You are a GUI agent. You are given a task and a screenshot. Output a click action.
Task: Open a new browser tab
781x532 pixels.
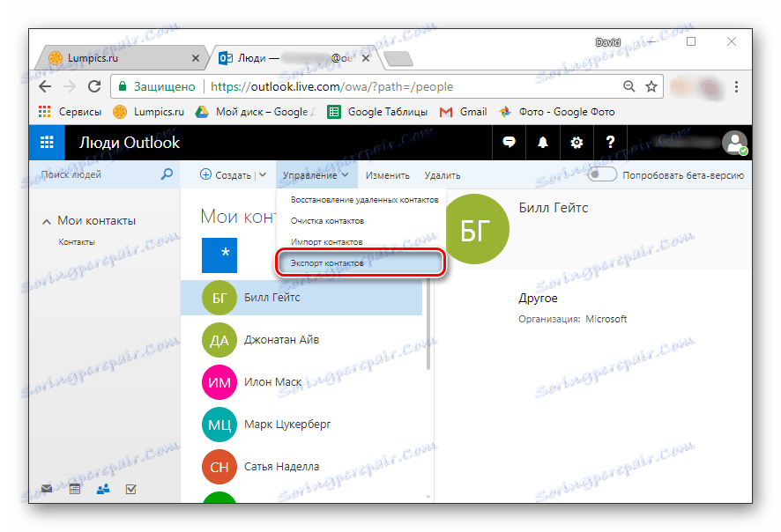398,59
